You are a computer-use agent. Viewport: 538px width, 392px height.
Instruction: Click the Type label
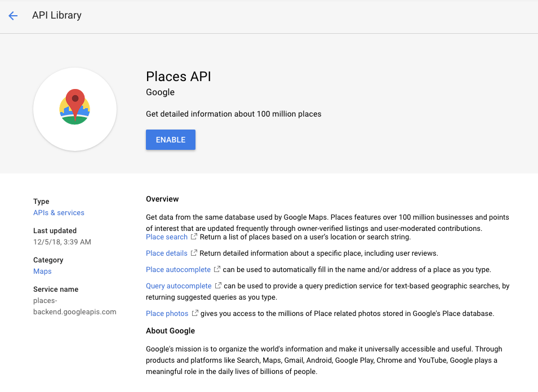pyautogui.click(x=41, y=202)
